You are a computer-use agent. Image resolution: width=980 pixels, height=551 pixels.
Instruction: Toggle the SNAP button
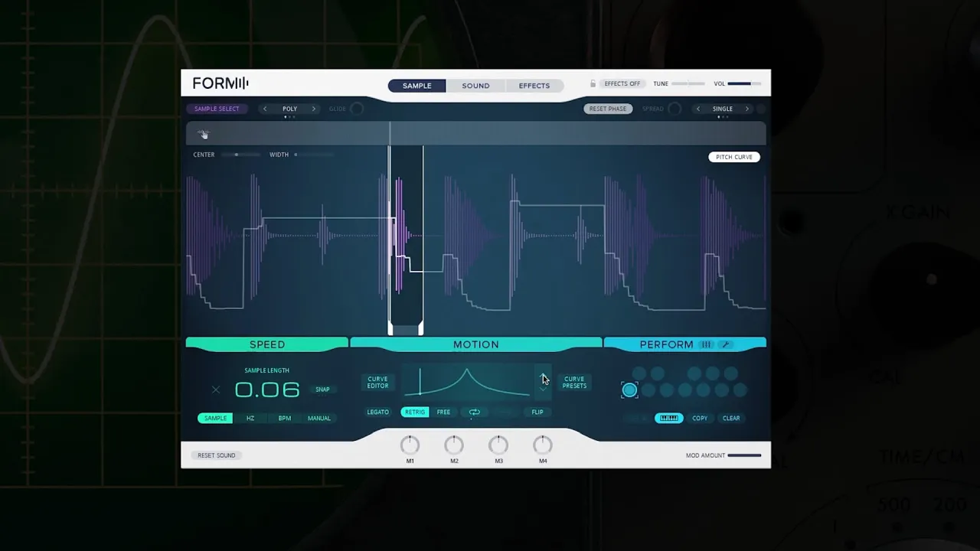point(322,390)
